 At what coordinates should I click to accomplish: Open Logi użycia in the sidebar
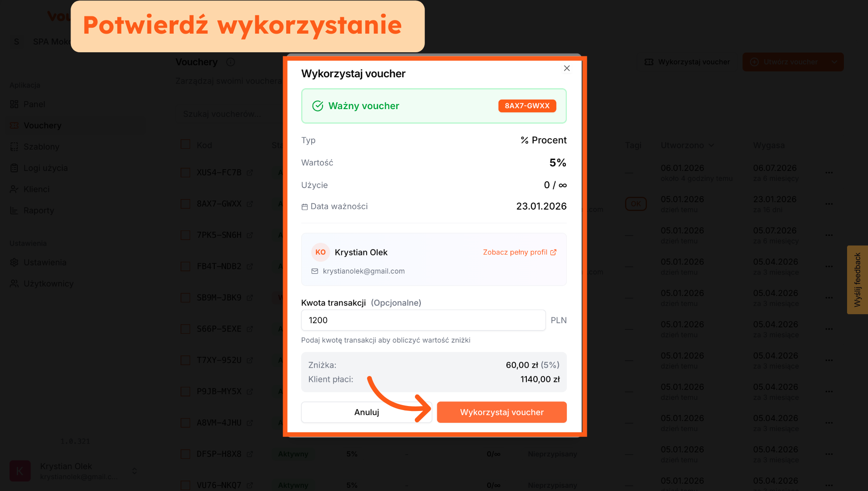point(45,168)
